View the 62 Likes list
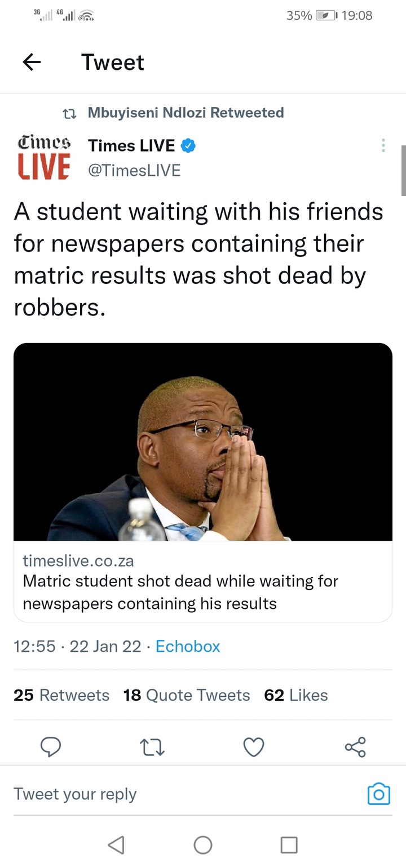The width and height of the screenshot is (406, 868). [296, 695]
